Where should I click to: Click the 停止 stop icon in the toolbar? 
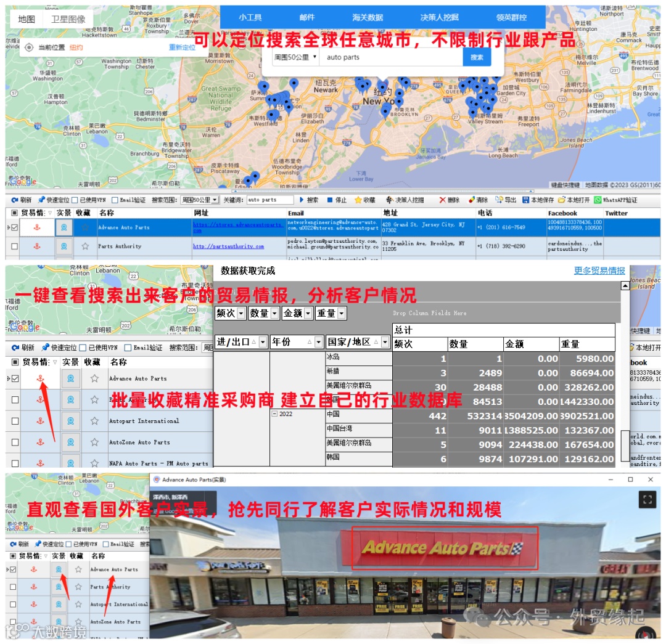[329, 200]
